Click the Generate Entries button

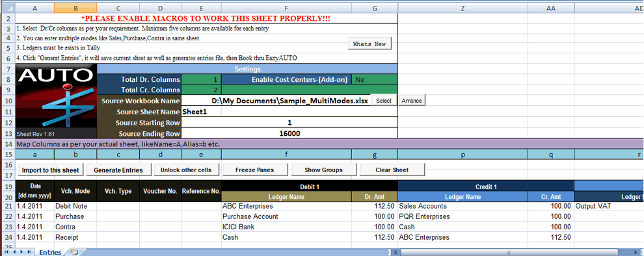pyautogui.click(x=118, y=170)
